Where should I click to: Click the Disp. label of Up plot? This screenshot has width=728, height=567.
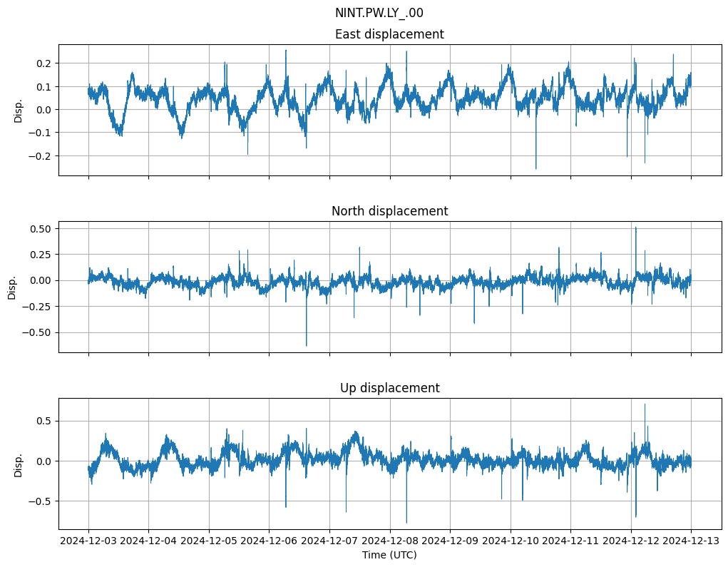pyautogui.click(x=19, y=464)
